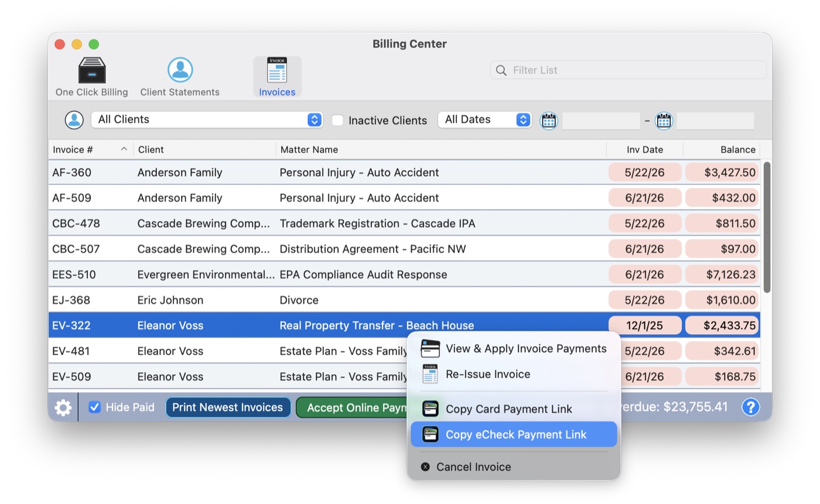Click the client avatar icon beside All Clients
Screen dimensions: 820x504
(x=74, y=120)
